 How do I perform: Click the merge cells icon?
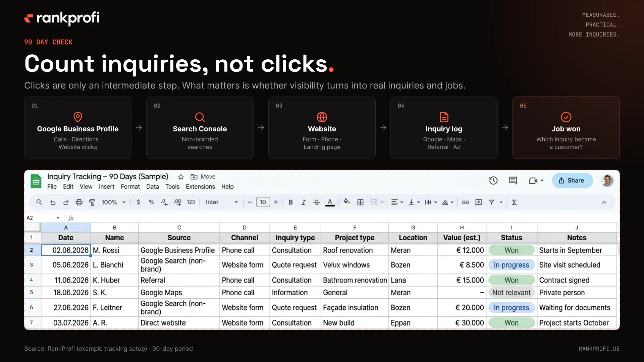point(374,202)
